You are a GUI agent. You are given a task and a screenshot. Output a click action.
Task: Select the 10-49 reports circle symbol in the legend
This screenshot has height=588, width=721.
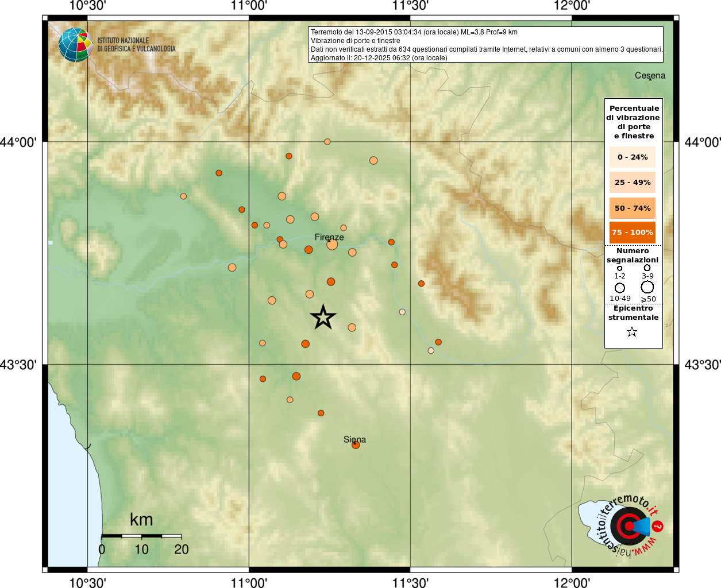pos(619,288)
